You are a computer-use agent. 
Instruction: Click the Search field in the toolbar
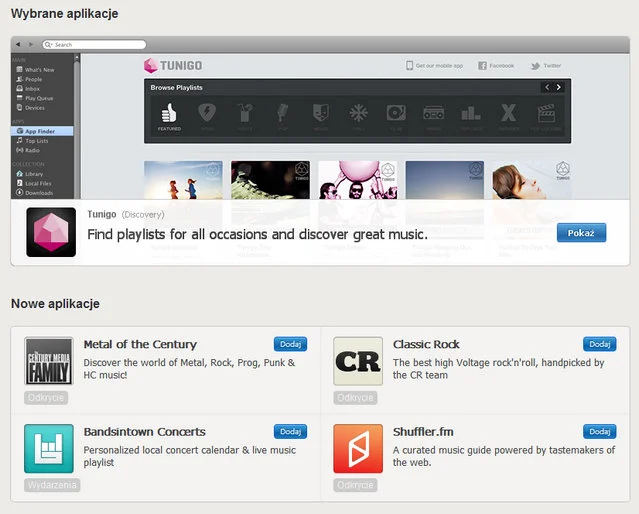tap(95, 45)
